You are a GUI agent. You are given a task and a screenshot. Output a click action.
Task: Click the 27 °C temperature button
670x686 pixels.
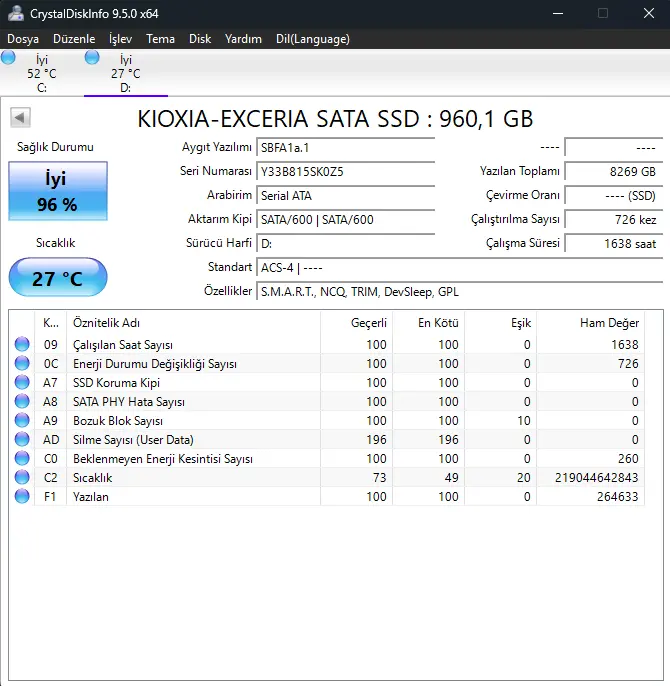coord(58,277)
